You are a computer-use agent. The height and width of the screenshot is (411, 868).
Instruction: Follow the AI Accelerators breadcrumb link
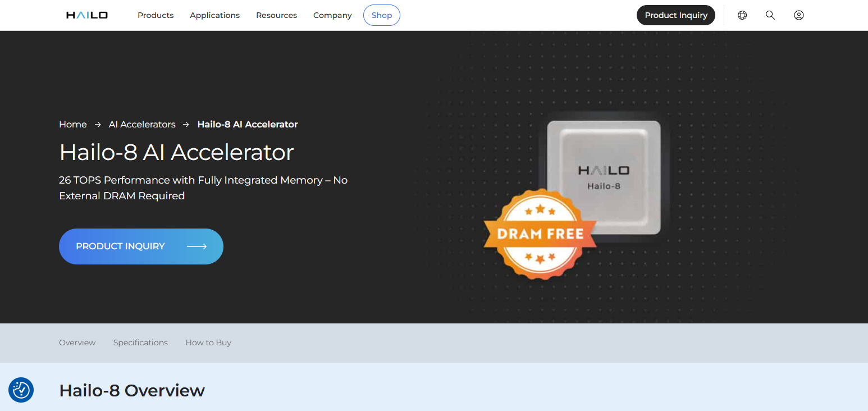(x=142, y=124)
